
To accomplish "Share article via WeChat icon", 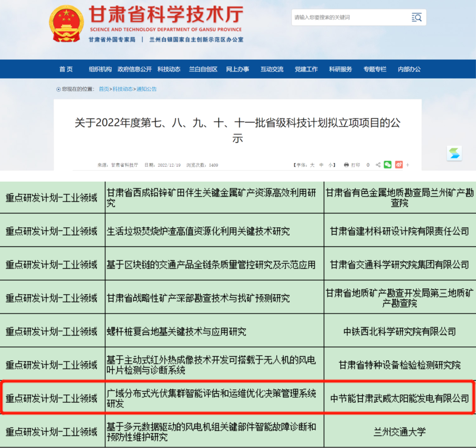I will pos(388,165).
